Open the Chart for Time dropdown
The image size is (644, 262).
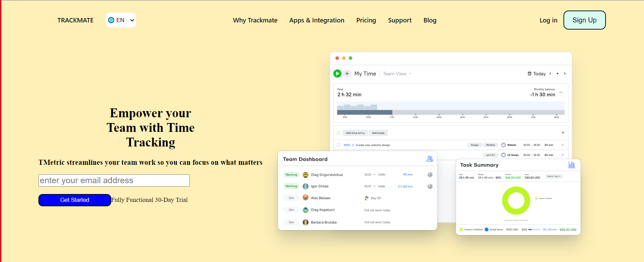(x=554, y=176)
